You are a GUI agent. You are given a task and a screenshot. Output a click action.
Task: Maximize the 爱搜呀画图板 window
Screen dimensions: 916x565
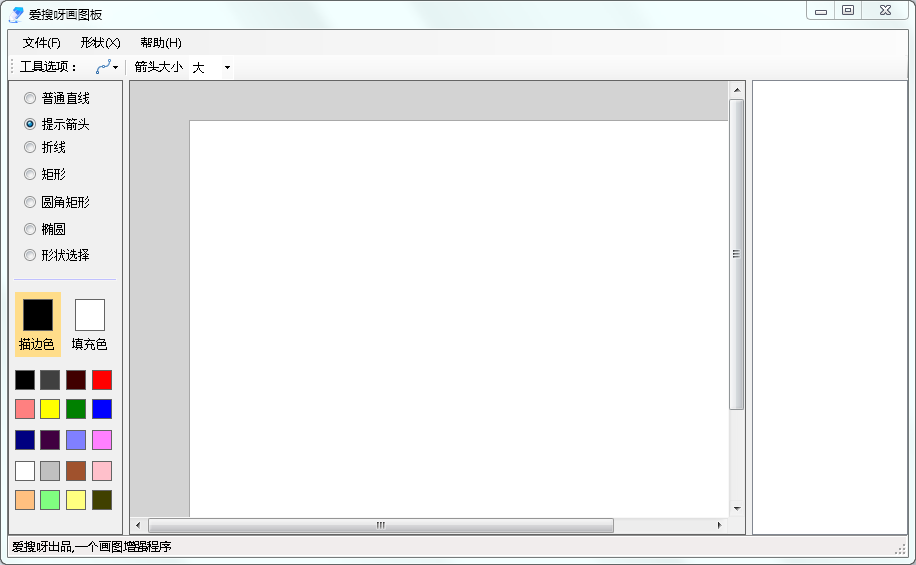(848, 11)
